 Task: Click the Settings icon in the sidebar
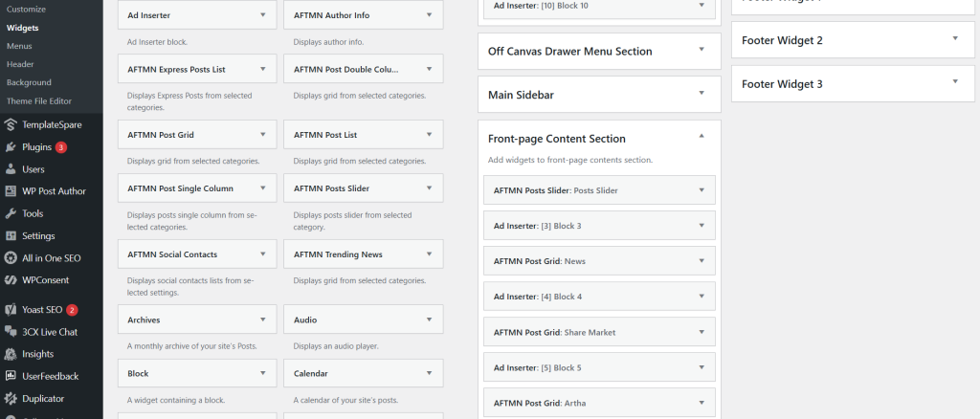point(11,235)
